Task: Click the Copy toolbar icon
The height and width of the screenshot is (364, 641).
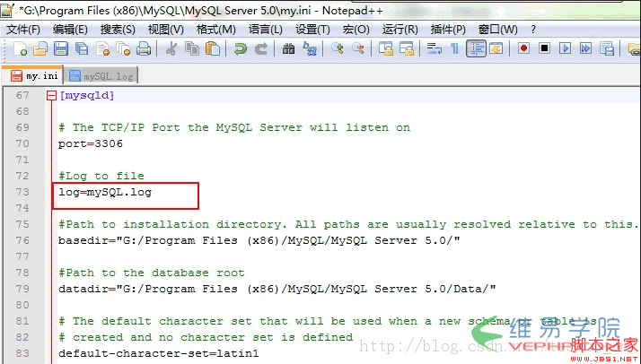Action: pyautogui.click(x=192, y=48)
